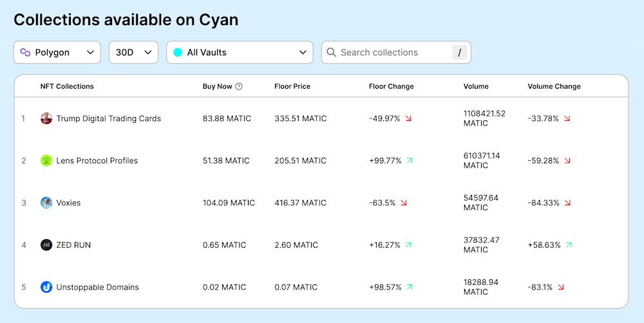Open Unstoppable Domains collection name

pos(98,287)
